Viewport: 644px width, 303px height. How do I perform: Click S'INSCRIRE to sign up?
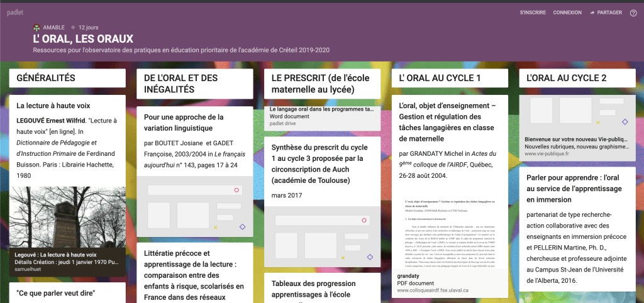(x=533, y=13)
